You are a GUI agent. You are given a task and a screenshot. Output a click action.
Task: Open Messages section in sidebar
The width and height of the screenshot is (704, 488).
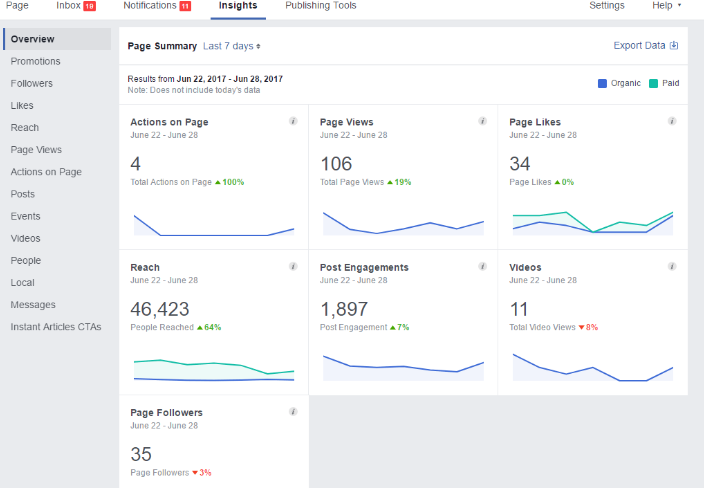click(x=33, y=305)
